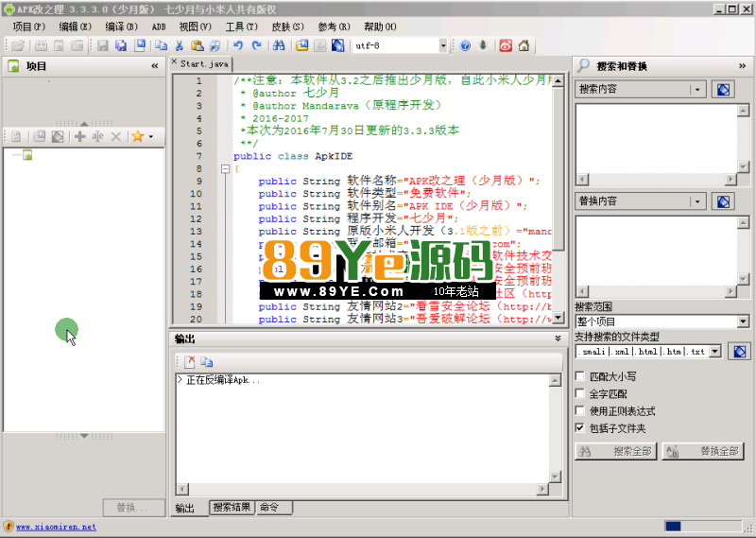Click the rename text-cursor icon in project toolbar

[x=97, y=136]
